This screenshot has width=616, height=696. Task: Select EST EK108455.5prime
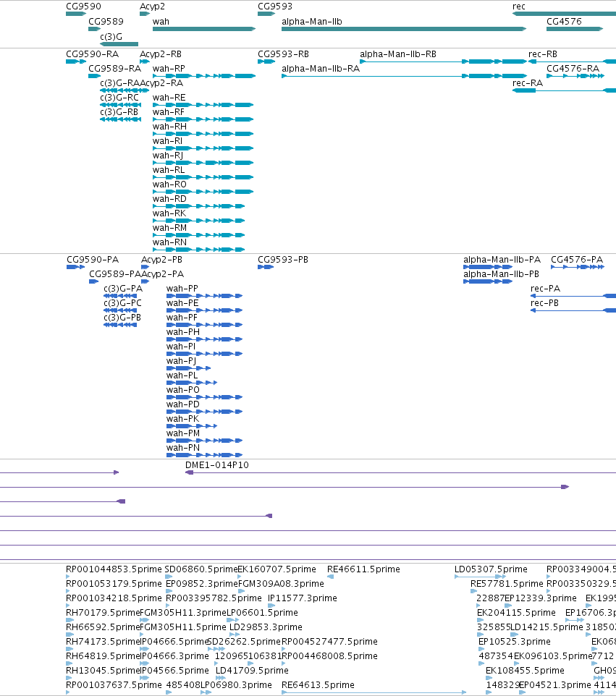[x=525, y=670]
